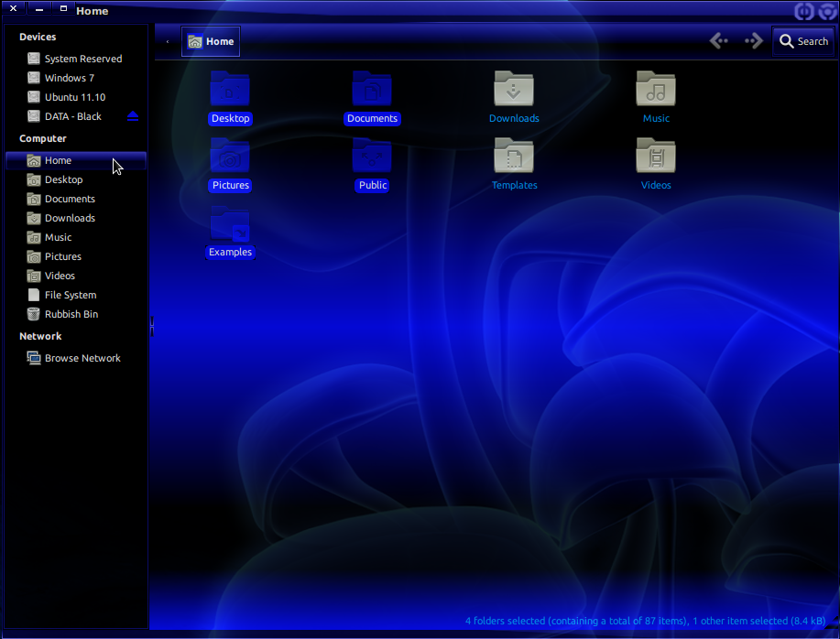Viewport: 840px width, 639px height.
Task: Click the Desktop folder name label
Action: [230, 118]
